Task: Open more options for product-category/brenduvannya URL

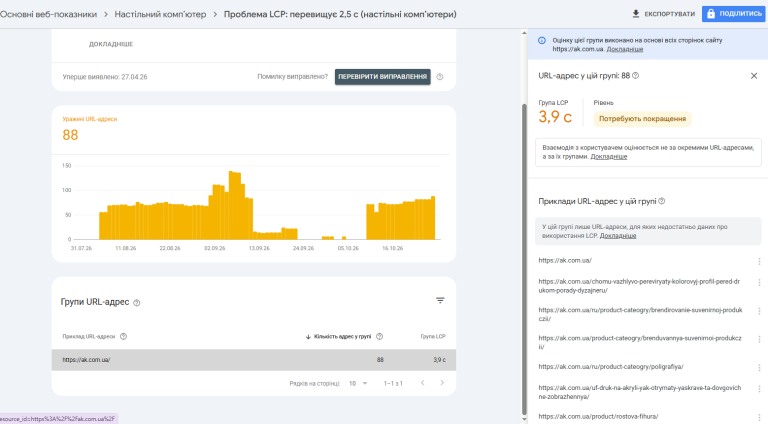Action: (x=759, y=339)
